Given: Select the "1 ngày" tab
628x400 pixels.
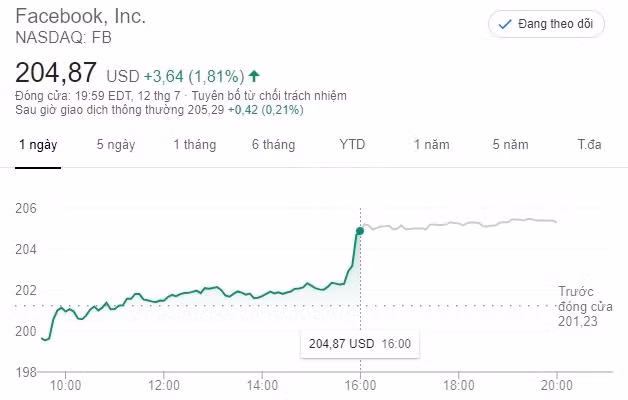Looking at the screenshot, I should click(x=38, y=145).
